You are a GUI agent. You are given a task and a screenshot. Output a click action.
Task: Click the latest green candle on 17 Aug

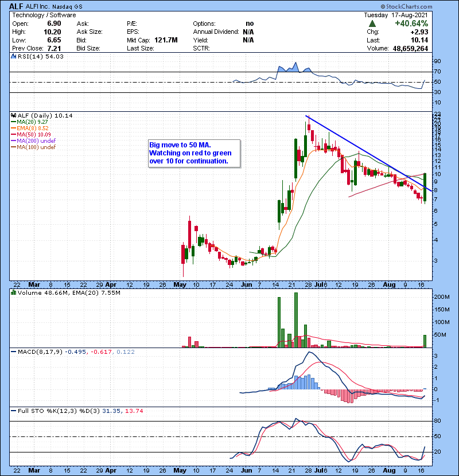pyautogui.click(x=425, y=187)
